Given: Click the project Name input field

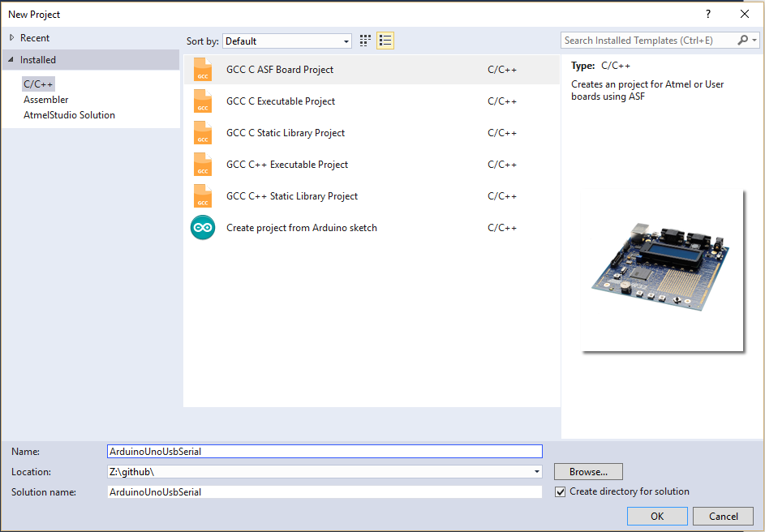Looking at the screenshot, I should [x=324, y=452].
